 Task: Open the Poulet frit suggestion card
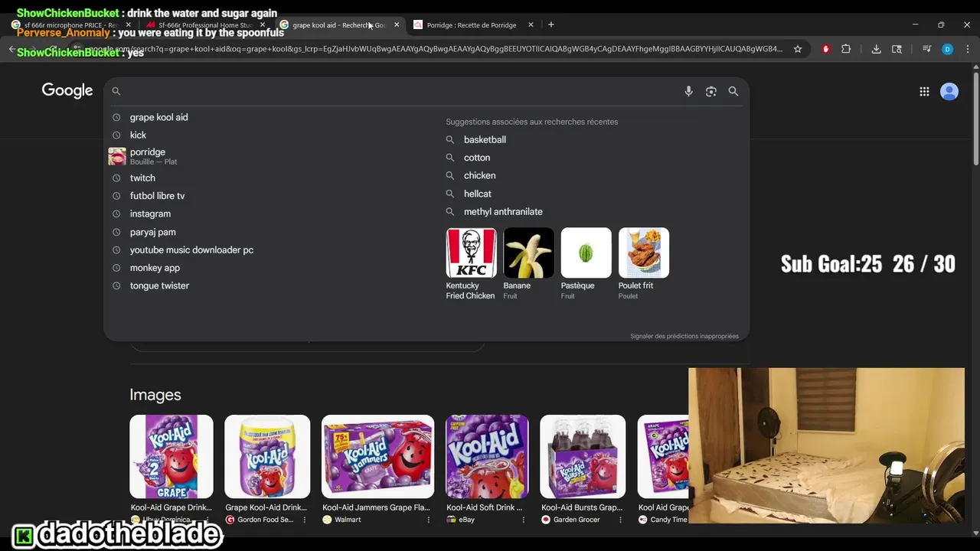pyautogui.click(x=643, y=263)
